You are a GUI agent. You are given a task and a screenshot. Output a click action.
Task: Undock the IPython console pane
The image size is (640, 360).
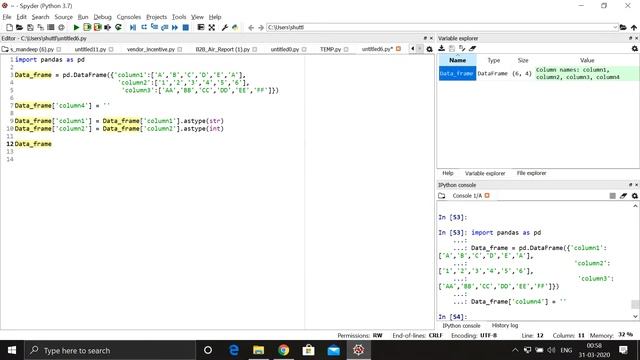coord(630,185)
